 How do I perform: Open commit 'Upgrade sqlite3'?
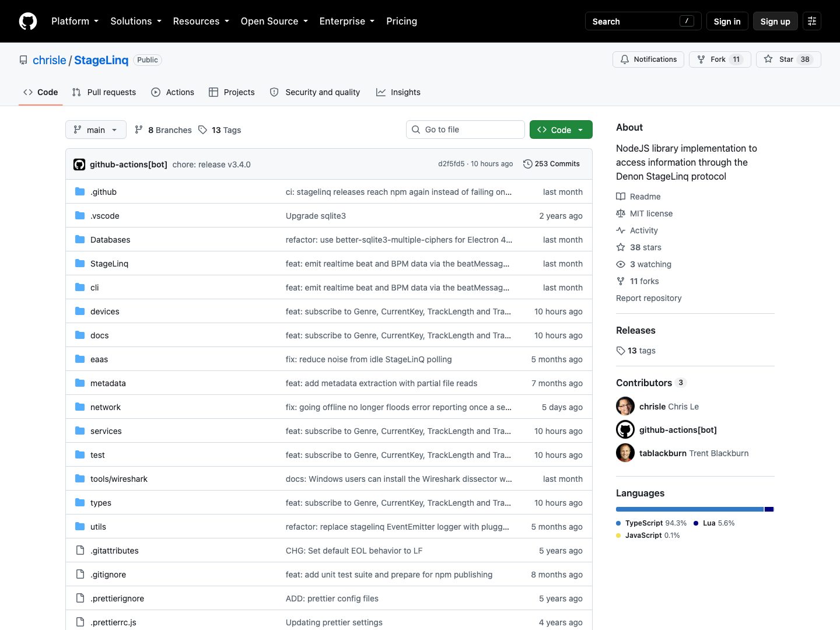click(316, 216)
